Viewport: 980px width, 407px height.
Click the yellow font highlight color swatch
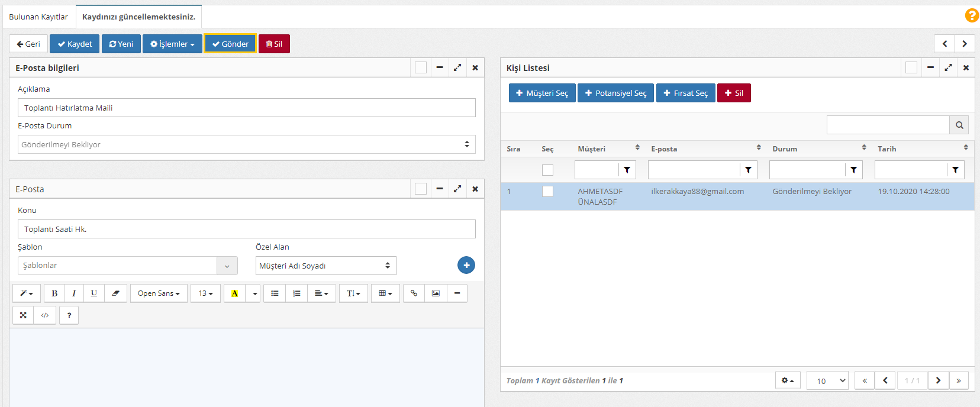pyautogui.click(x=234, y=293)
